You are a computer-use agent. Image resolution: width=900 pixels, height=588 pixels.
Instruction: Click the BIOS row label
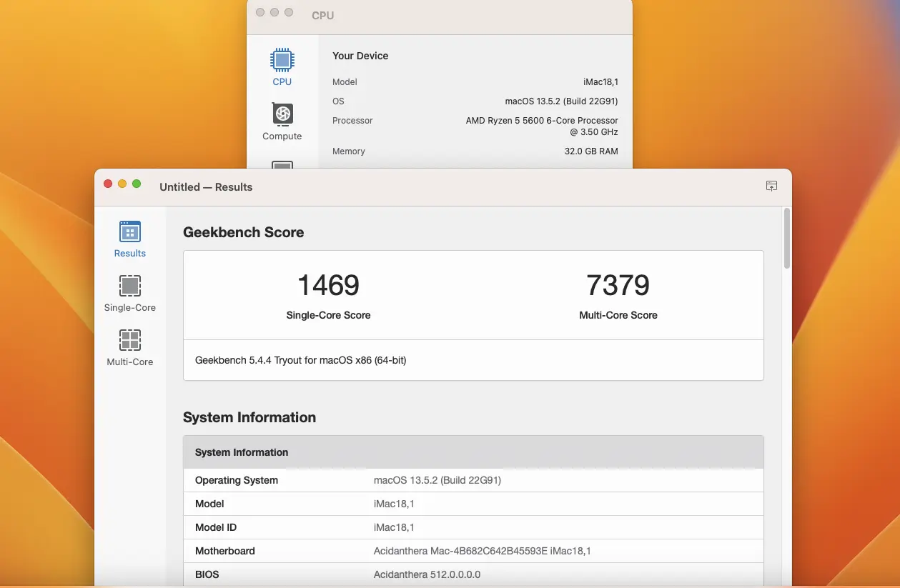(207, 574)
